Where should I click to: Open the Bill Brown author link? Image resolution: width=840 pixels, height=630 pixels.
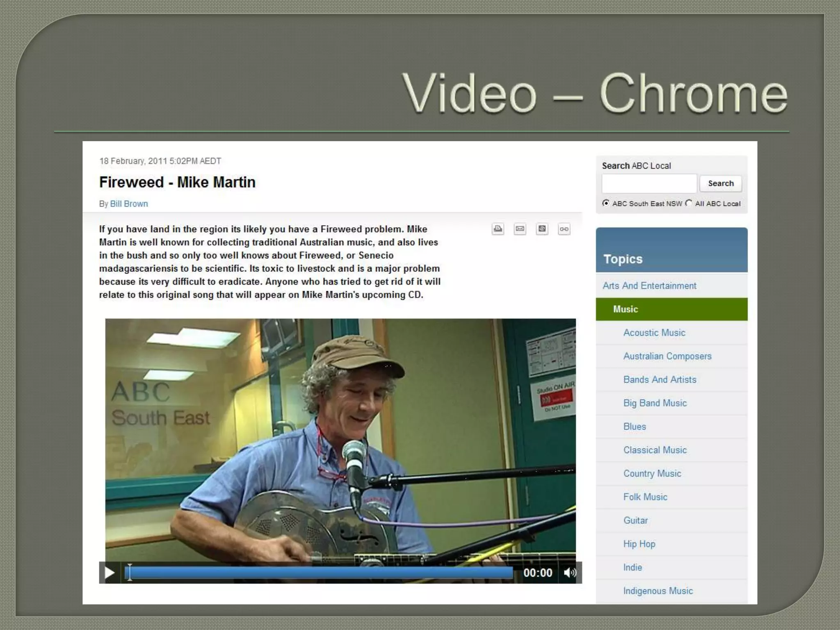point(129,204)
